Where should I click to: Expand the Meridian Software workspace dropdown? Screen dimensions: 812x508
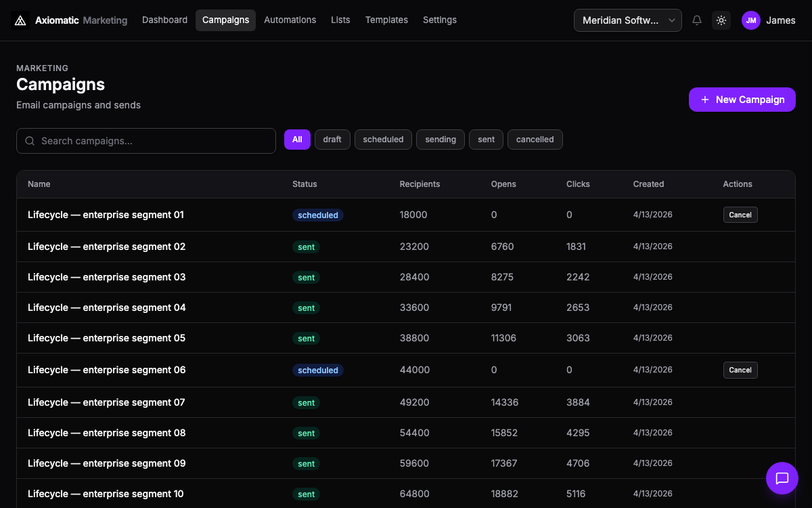(x=627, y=20)
